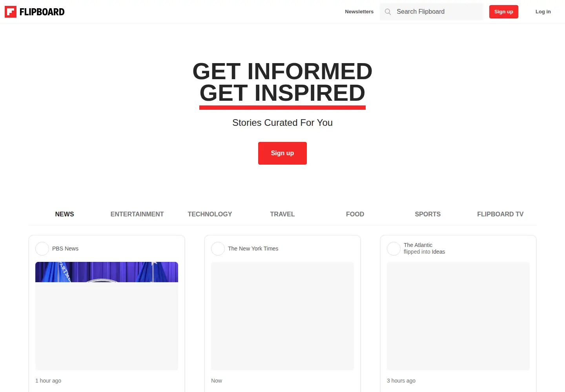Switch to the ENTERTAINMENT tab
The height and width of the screenshot is (392, 565).
coord(137,214)
